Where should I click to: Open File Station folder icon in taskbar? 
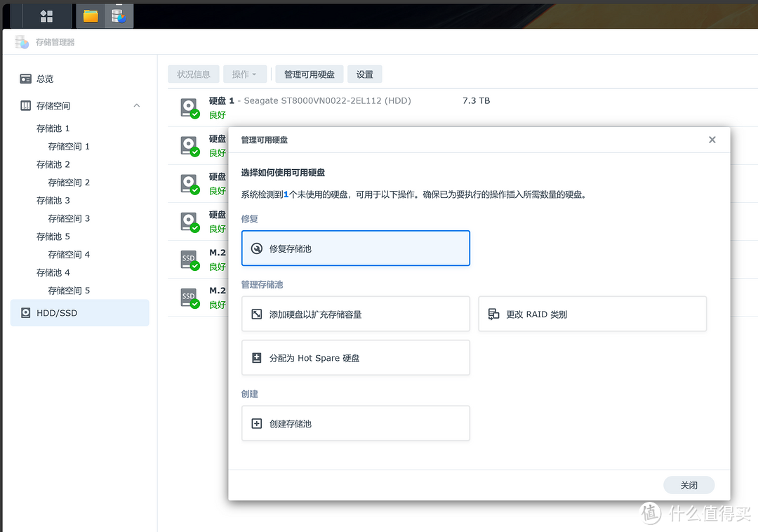pyautogui.click(x=91, y=16)
